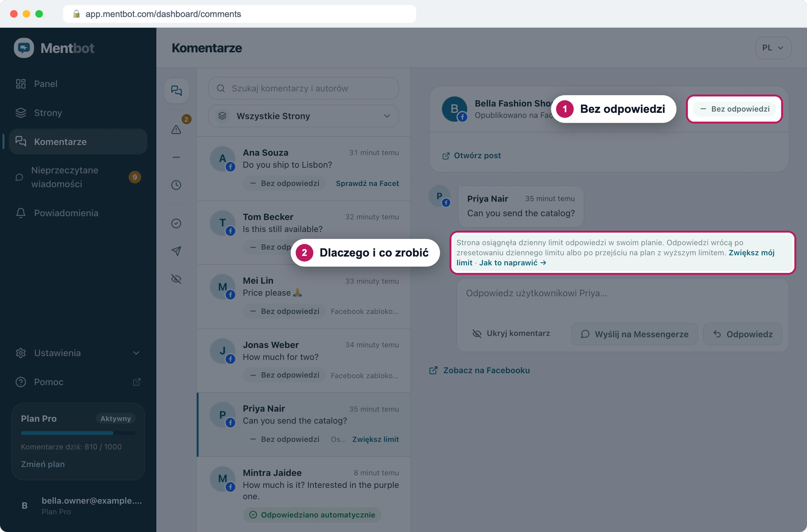Open the Wszystkie Strony dropdown

tap(303, 116)
